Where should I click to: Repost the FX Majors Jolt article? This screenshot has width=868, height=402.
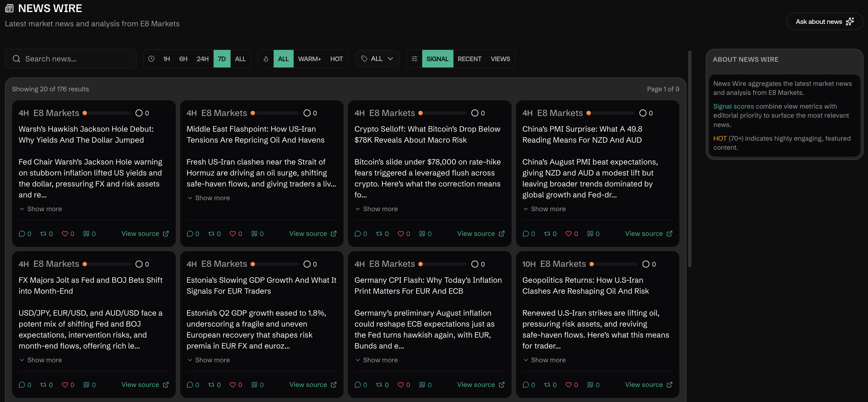pyautogui.click(x=44, y=384)
